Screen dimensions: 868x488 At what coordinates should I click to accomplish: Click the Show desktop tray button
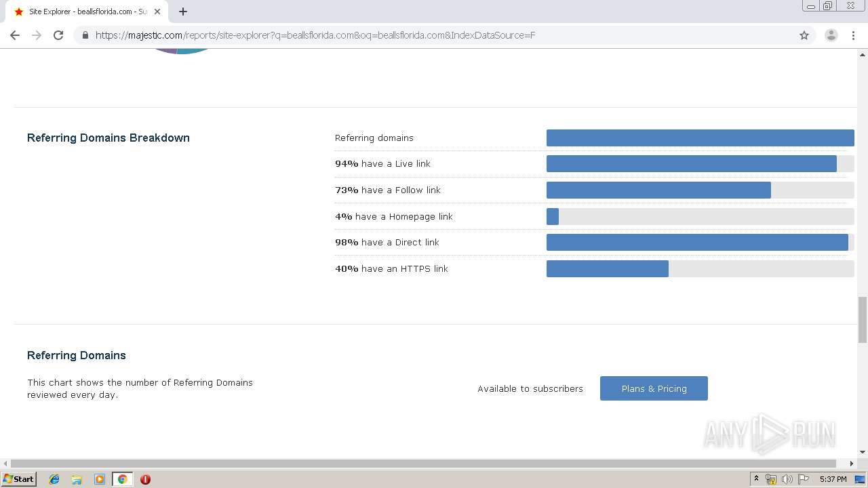pyautogui.click(x=860, y=479)
